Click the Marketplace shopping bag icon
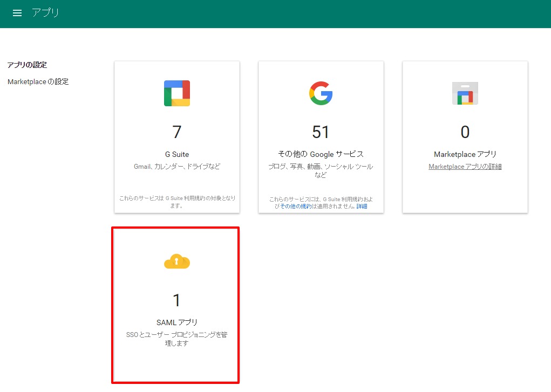 [x=465, y=93]
